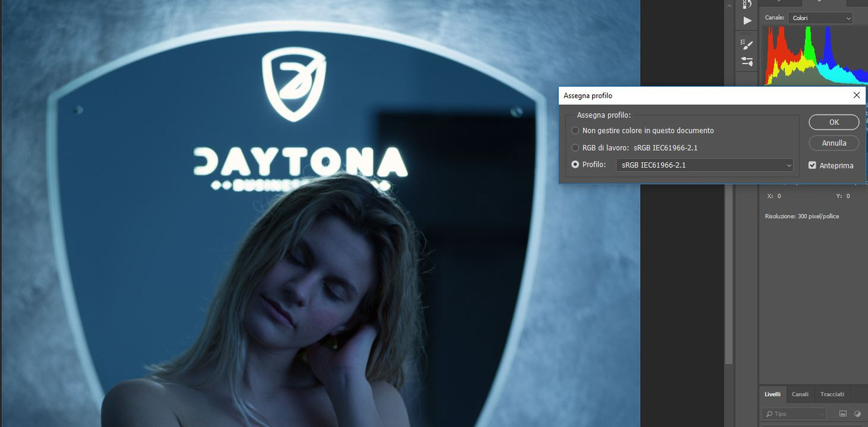868x427 pixels.
Task: Toggle the Anteprima checkbox
Action: [812, 165]
